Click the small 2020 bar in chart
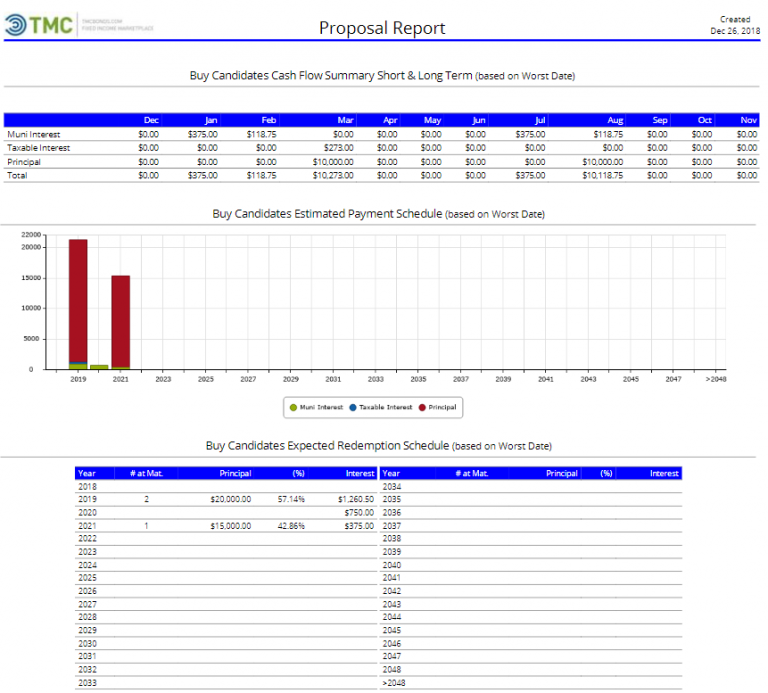768x693 pixels. pos(99,367)
